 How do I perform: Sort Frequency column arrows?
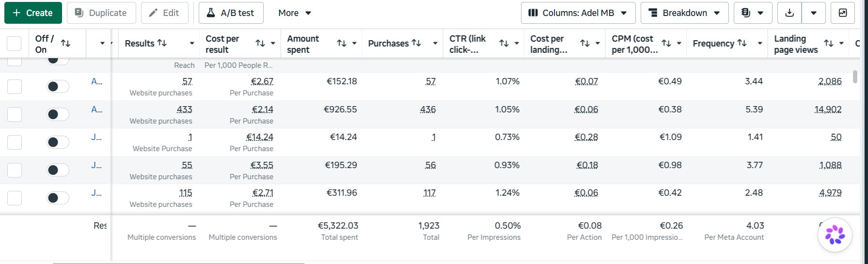tap(742, 43)
